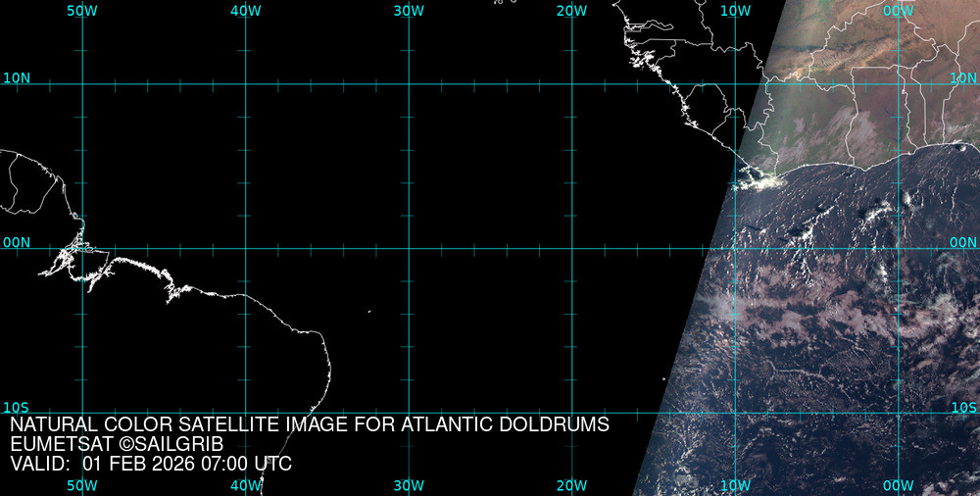Click the 00N latitude label on right edge
This screenshot has height=496, width=980.
tap(964, 242)
